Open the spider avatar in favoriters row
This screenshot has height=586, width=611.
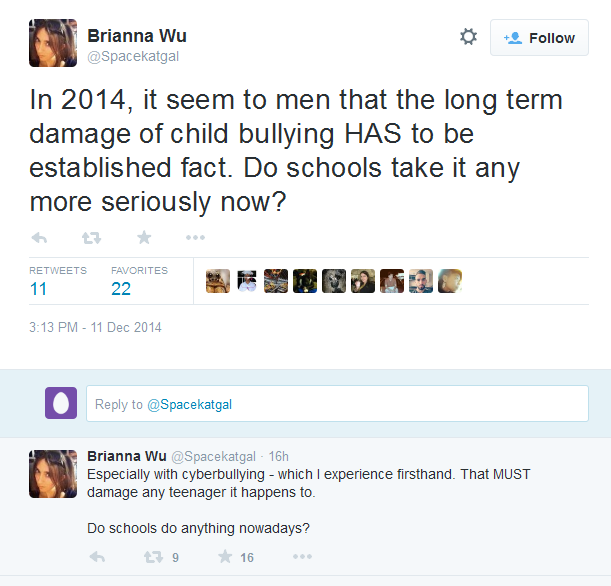point(218,281)
